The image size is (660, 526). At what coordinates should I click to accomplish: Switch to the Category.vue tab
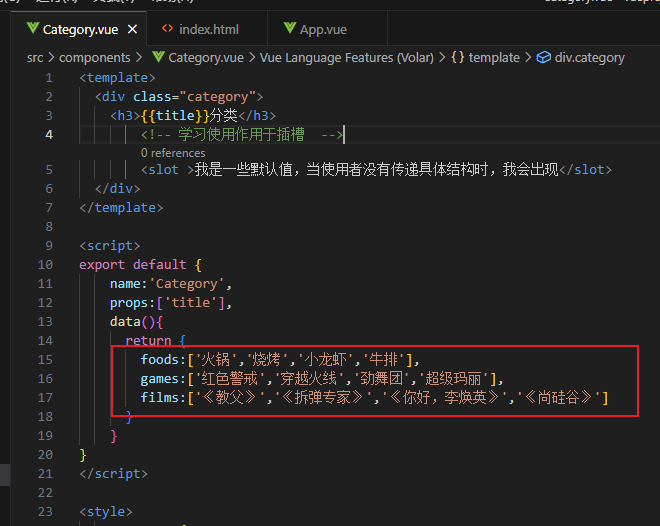80,29
